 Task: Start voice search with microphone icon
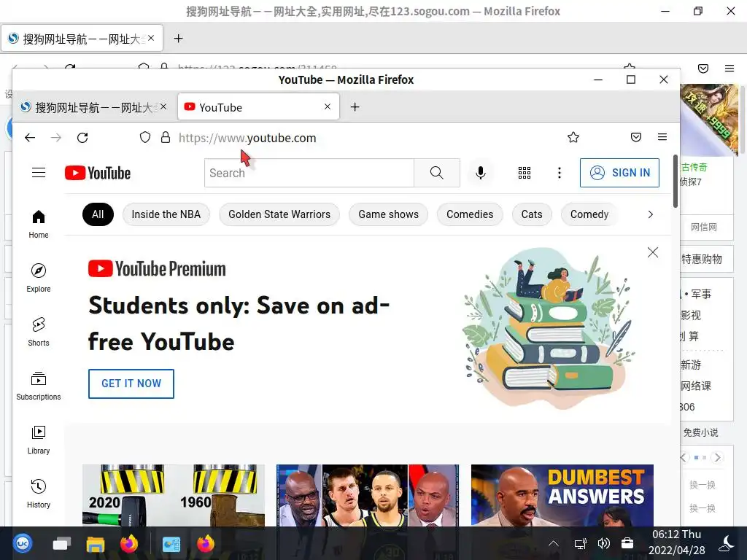(x=481, y=173)
